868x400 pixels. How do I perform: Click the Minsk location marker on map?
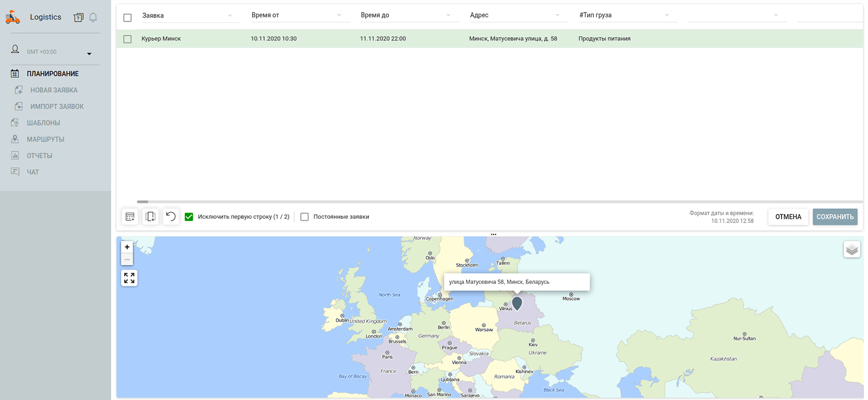coord(517,303)
